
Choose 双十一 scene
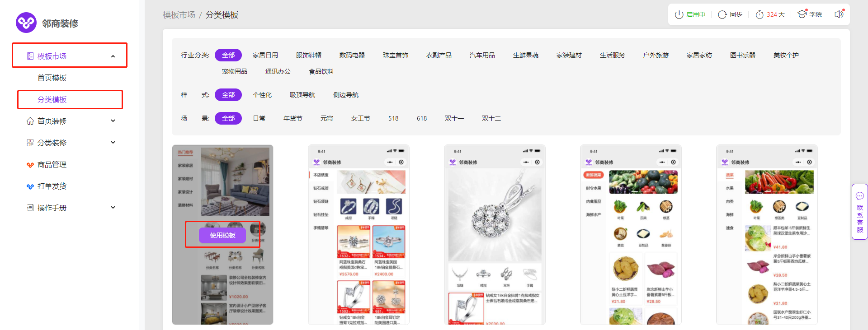pyautogui.click(x=454, y=118)
